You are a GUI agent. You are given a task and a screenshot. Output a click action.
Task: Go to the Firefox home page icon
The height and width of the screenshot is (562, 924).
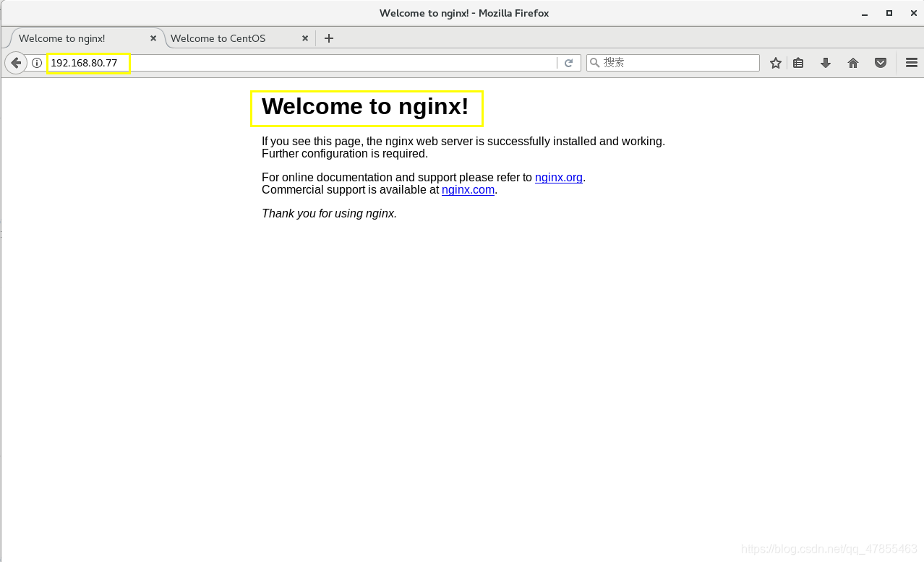pos(853,63)
